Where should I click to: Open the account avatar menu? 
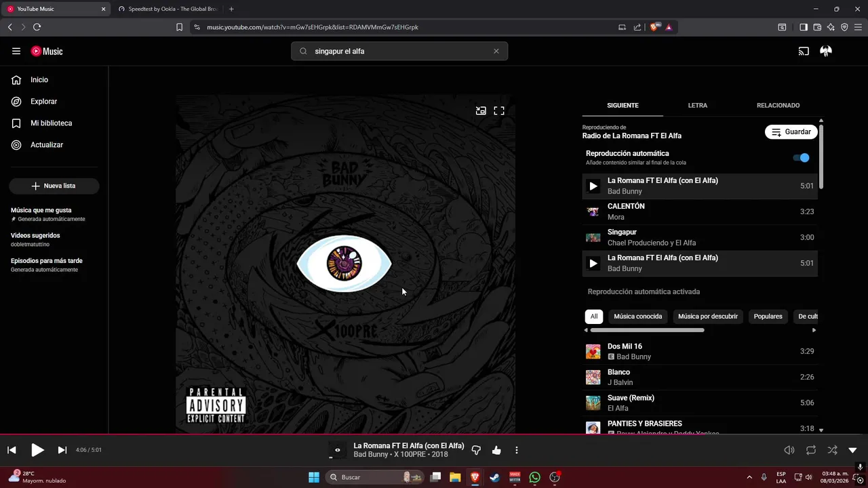(x=826, y=51)
